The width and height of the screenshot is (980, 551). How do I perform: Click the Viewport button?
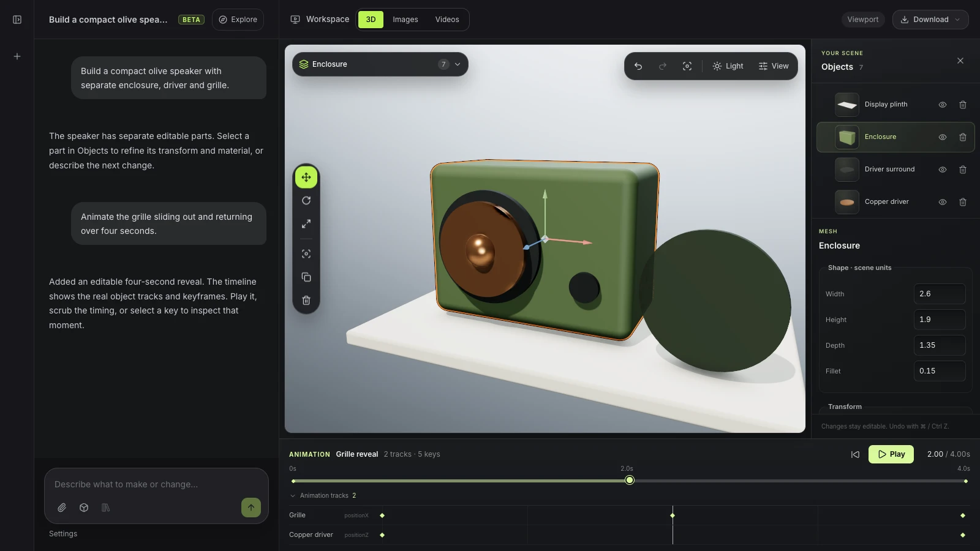click(x=863, y=20)
